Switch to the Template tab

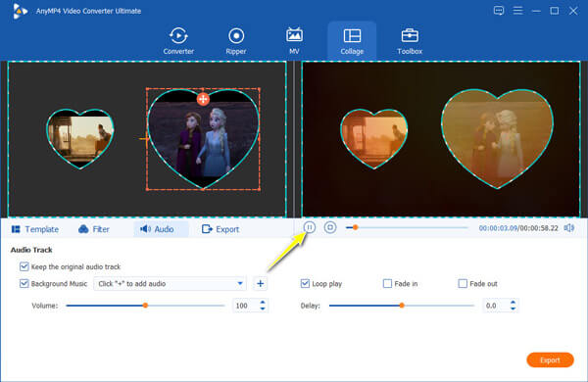[x=35, y=229]
